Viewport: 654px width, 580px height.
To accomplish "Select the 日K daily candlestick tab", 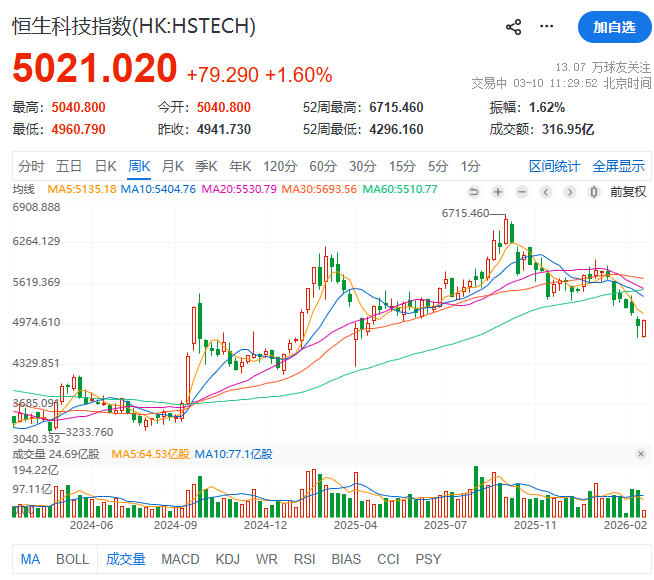I will click(106, 166).
